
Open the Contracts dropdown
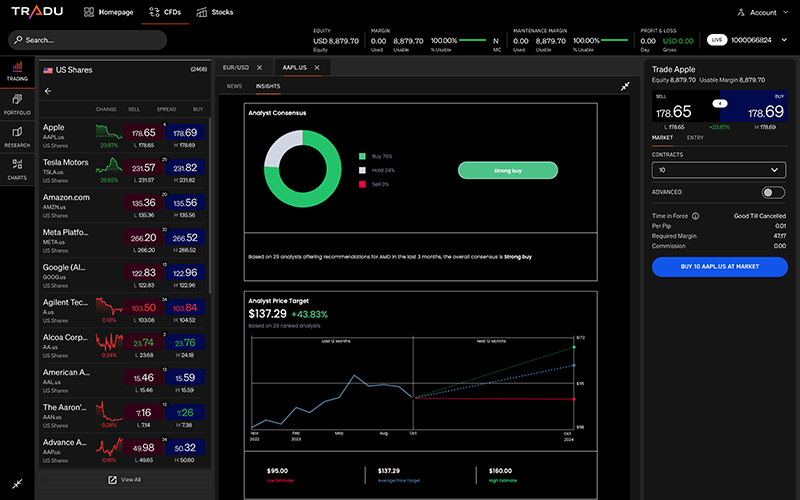tap(718, 170)
